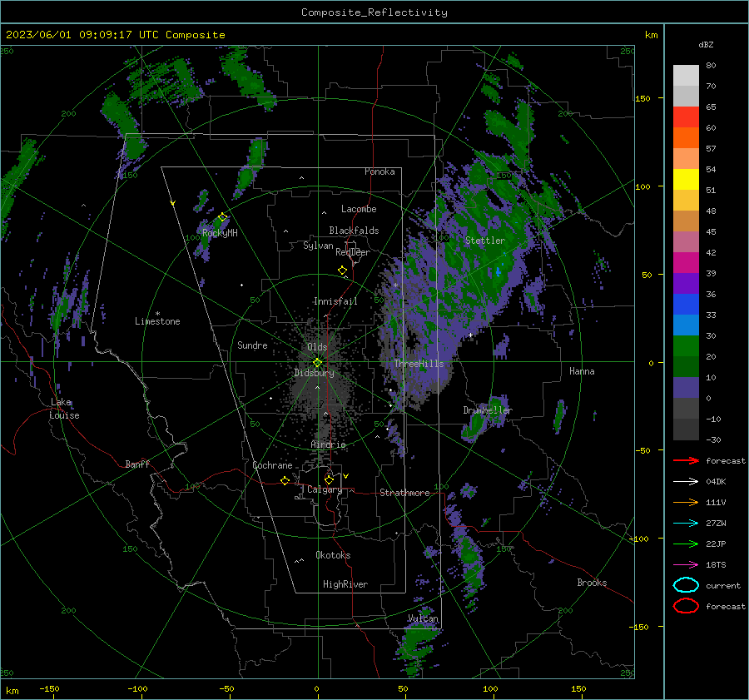Click the Ponoka label

[379, 171]
